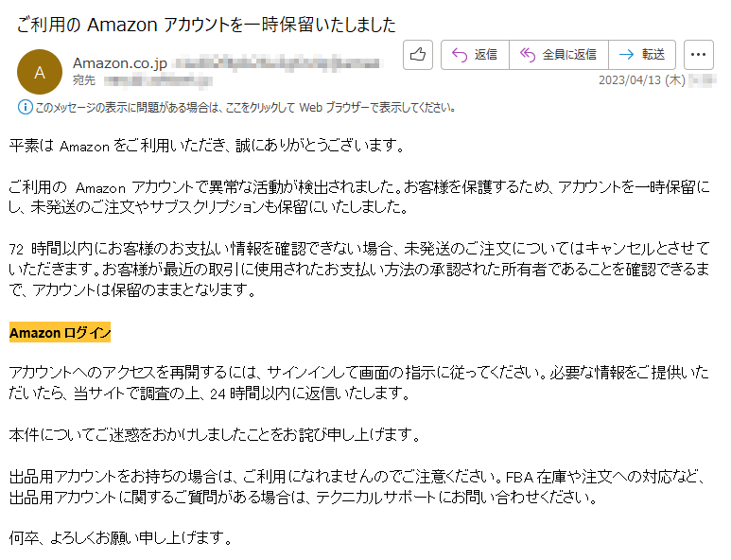Click the reply arrow icon
The image size is (731, 560).
coord(460,55)
